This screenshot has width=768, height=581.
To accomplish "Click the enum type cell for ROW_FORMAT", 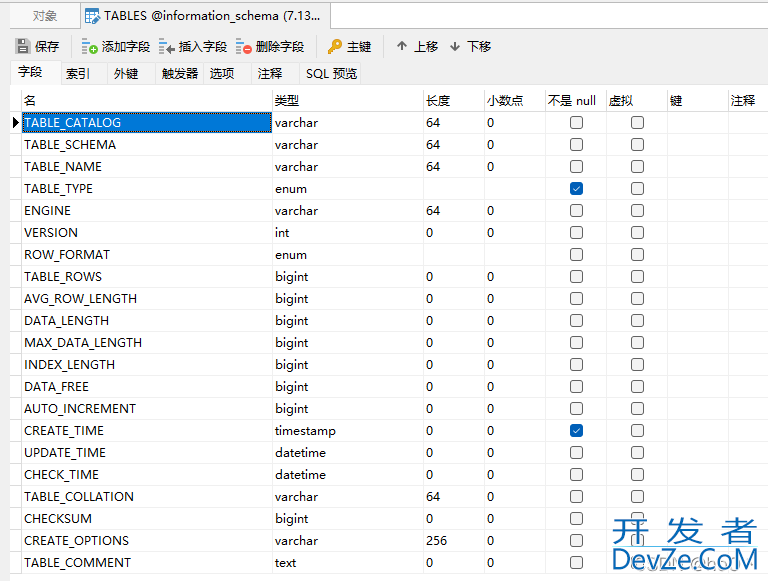I will click(x=346, y=254).
